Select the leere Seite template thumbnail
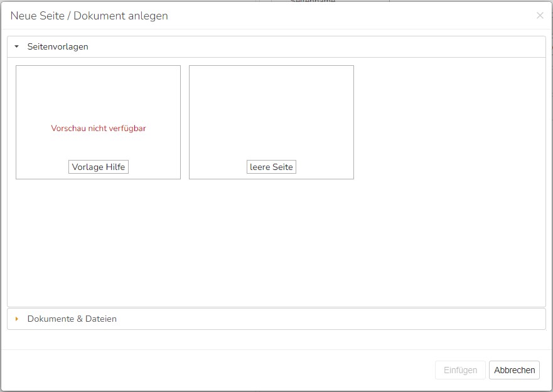This screenshot has height=392, width=553. click(271, 122)
